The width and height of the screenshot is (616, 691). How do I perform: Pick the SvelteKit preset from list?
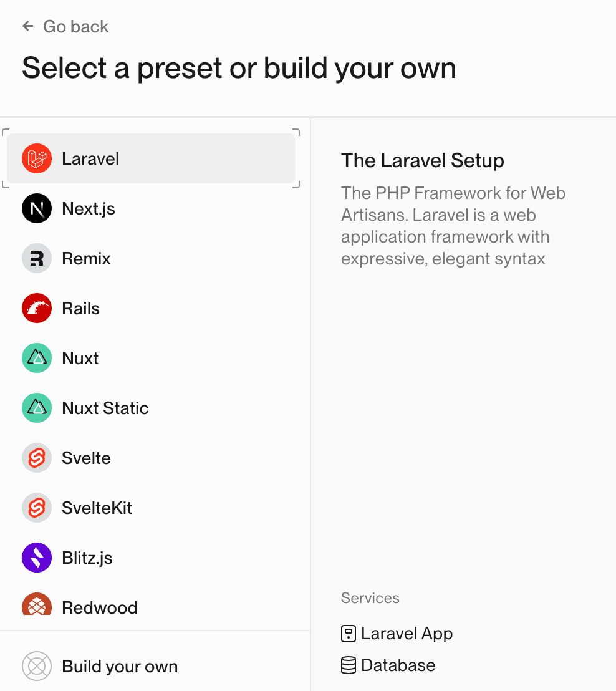151,508
